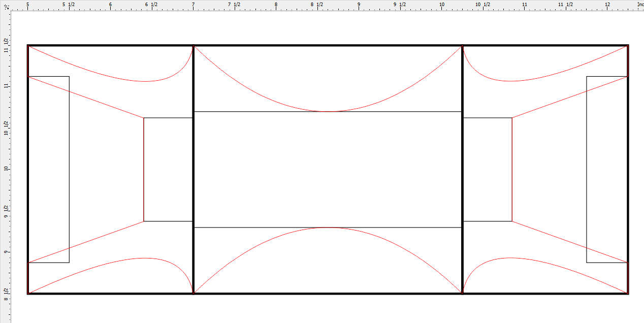The width and height of the screenshot is (644, 323).
Task: Select the thick black divider left of center
Action: point(193,170)
